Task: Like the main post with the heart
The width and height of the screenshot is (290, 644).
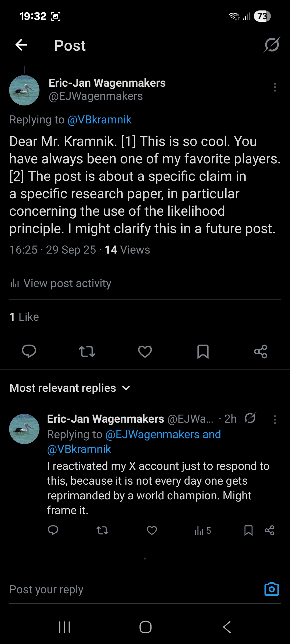Action: (145, 351)
